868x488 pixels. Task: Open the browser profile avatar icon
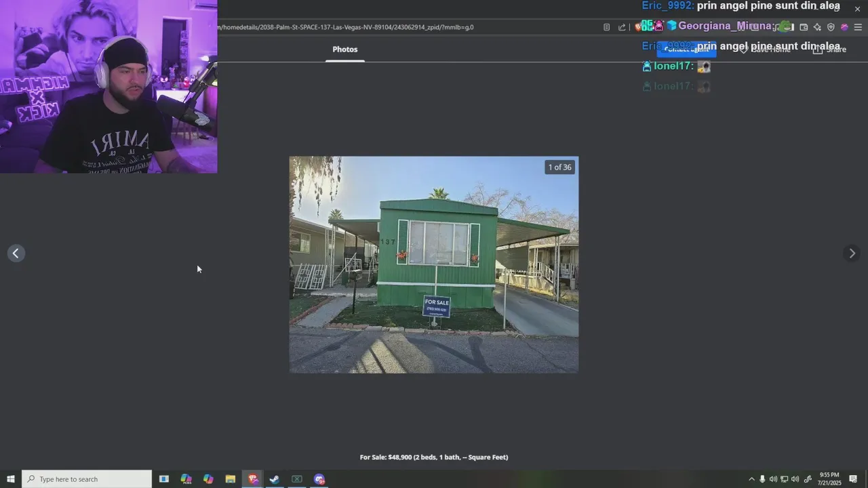tap(844, 27)
